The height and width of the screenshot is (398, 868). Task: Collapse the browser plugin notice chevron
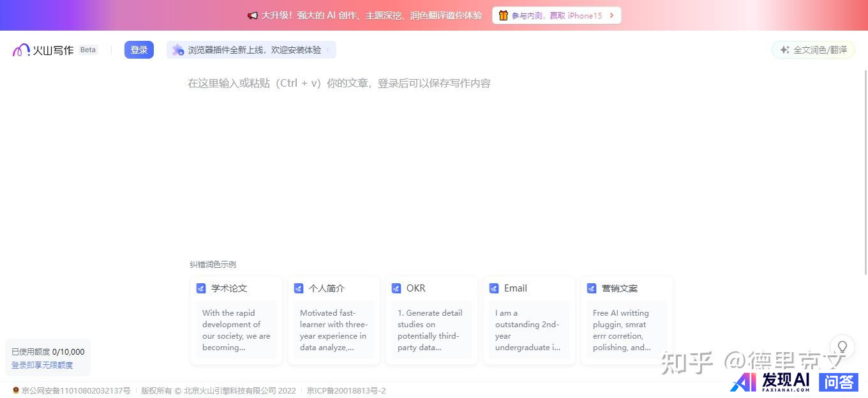[328, 50]
